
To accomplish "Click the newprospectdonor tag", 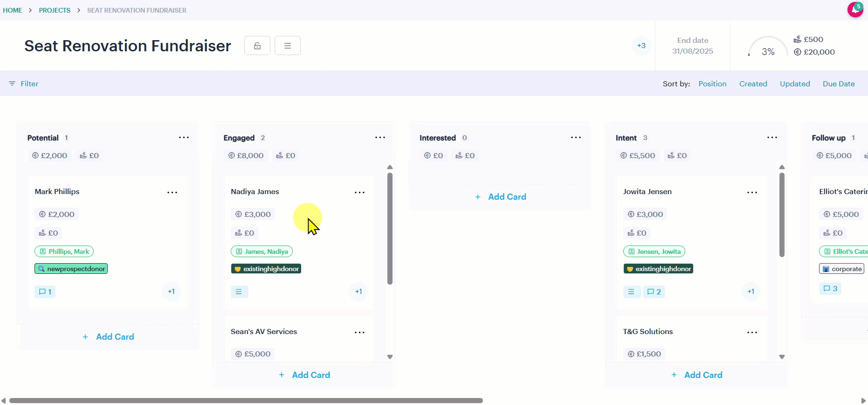I will 71,269.
